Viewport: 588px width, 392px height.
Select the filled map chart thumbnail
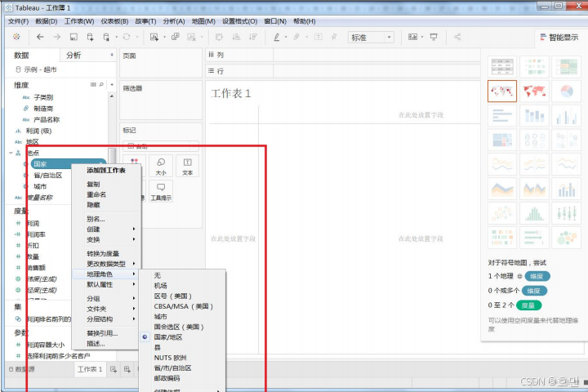[x=534, y=91]
